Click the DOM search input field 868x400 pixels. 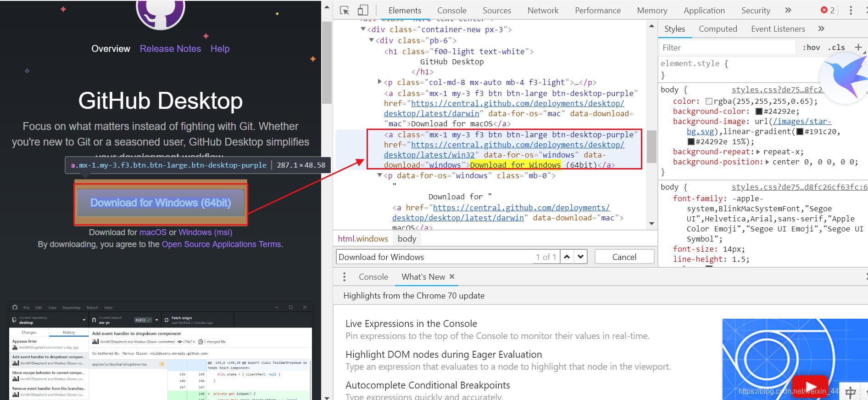(x=434, y=257)
